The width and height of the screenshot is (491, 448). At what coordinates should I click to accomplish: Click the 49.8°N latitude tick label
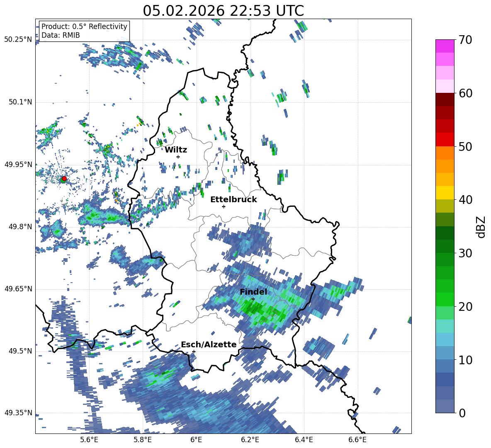[x=20, y=227]
